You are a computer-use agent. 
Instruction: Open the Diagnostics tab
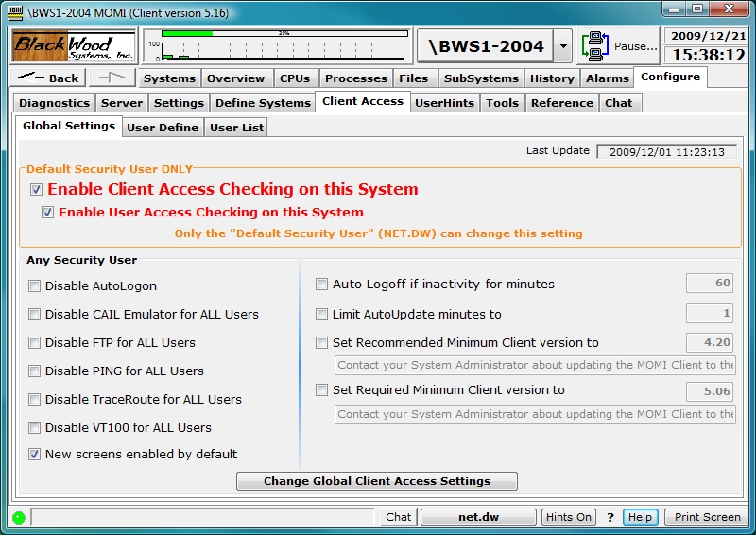[55, 103]
